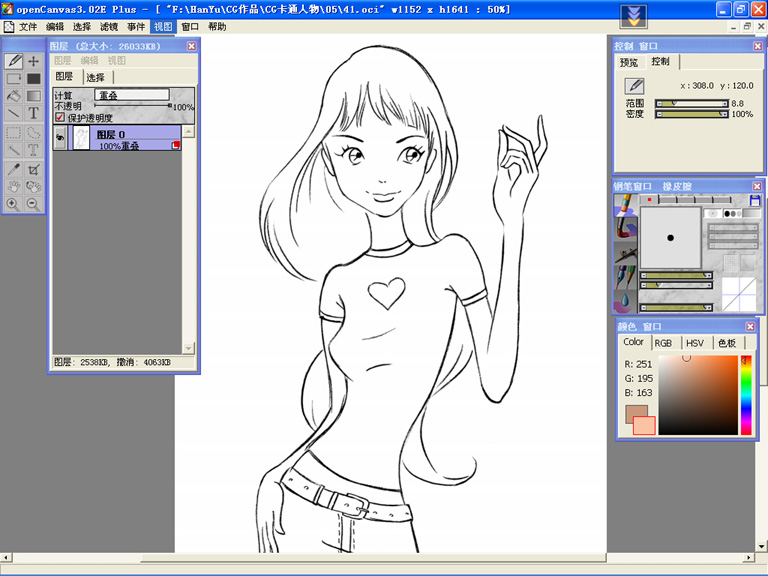
Task: Open the 窗口 menu
Action: (190, 26)
